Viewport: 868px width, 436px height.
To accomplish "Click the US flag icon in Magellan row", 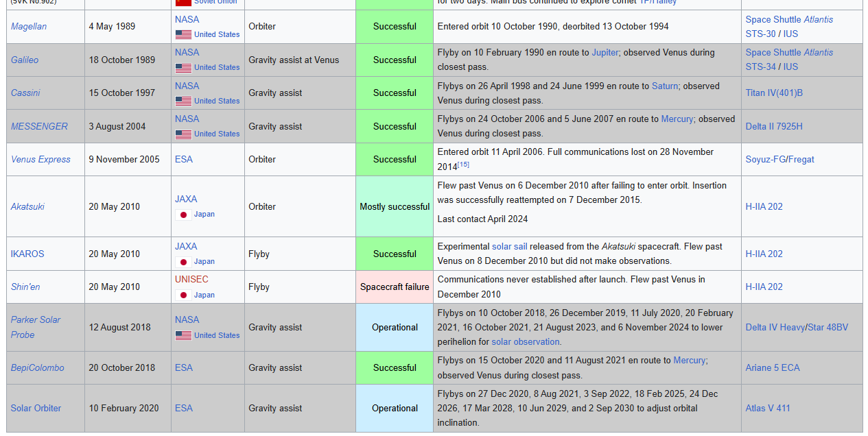I will point(183,34).
